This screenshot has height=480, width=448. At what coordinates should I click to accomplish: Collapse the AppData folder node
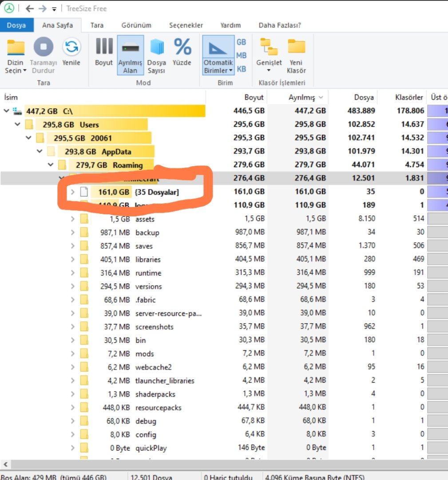click(40, 151)
